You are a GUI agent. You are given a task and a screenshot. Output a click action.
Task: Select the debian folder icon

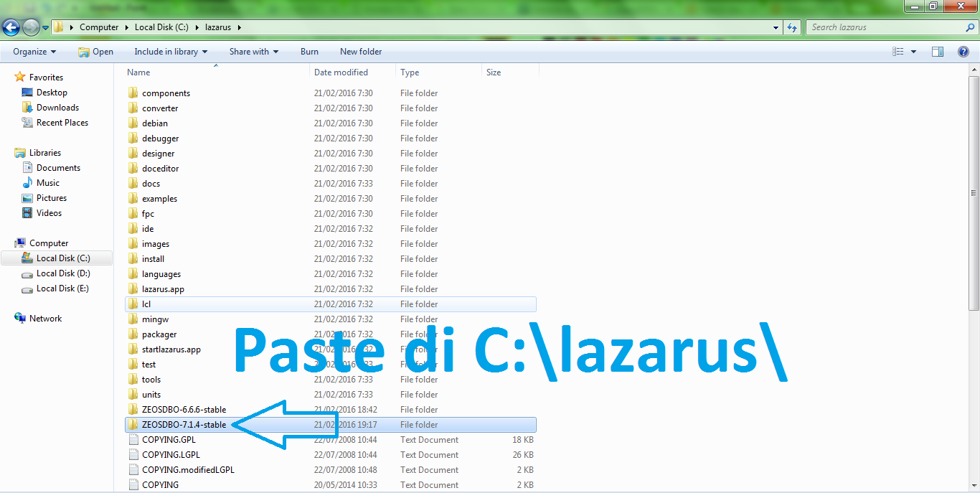pyautogui.click(x=133, y=123)
